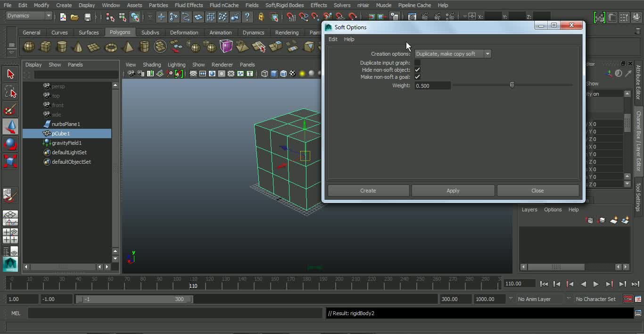Image resolution: width=644 pixels, height=334 pixels.
Task: Choose the Lasso select tool
Action: [10, 92]
